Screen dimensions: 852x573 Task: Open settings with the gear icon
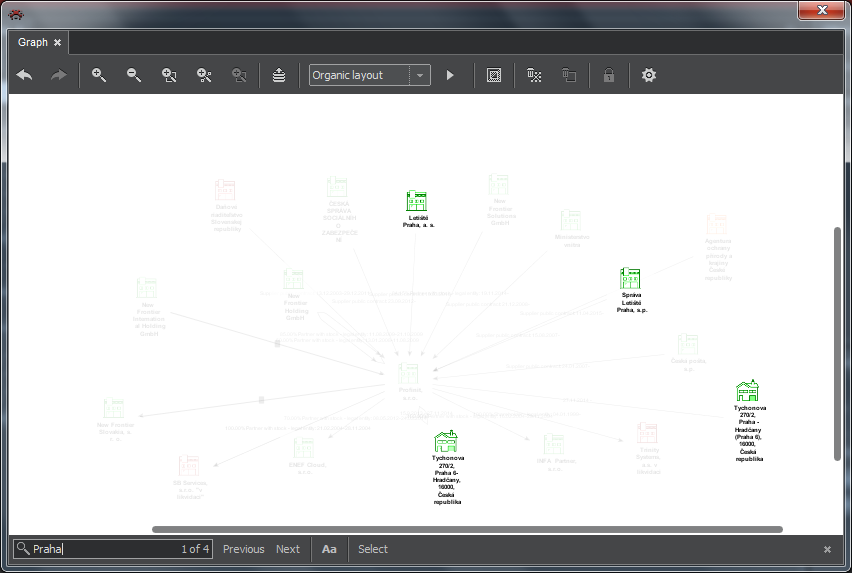(649, 75)
